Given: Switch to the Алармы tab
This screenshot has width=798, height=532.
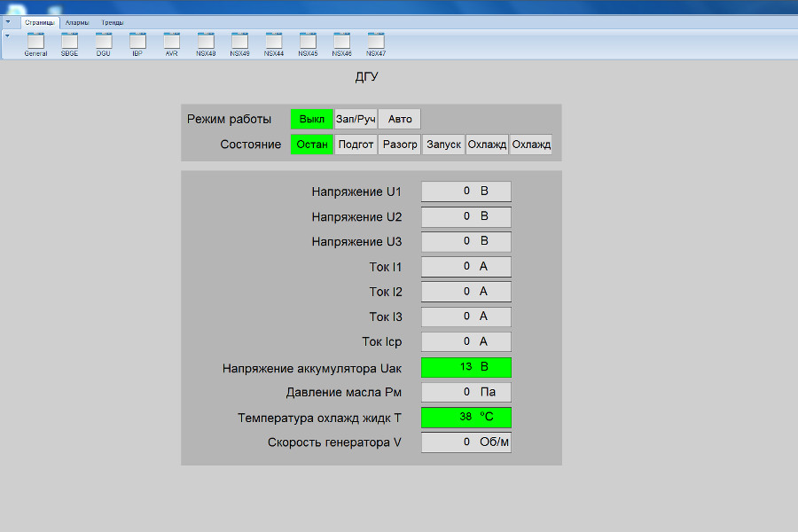Looking at the screenshot, I should point(77,22).
